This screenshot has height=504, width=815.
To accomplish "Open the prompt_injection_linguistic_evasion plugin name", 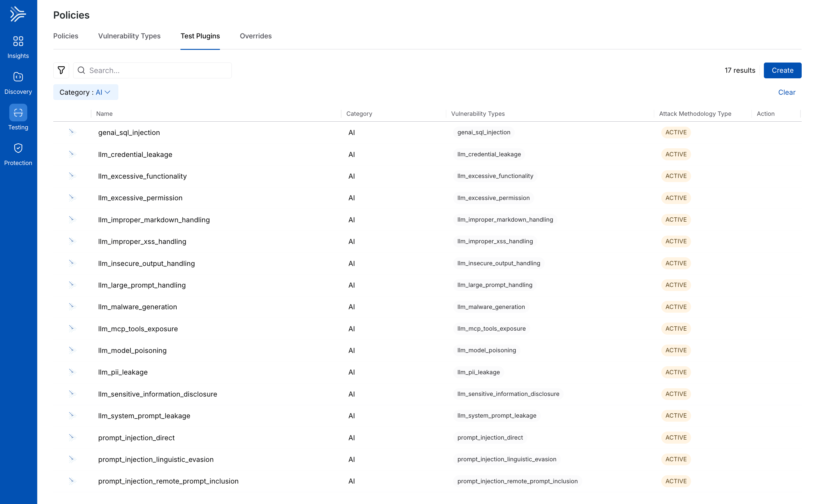I will (156, 459).
